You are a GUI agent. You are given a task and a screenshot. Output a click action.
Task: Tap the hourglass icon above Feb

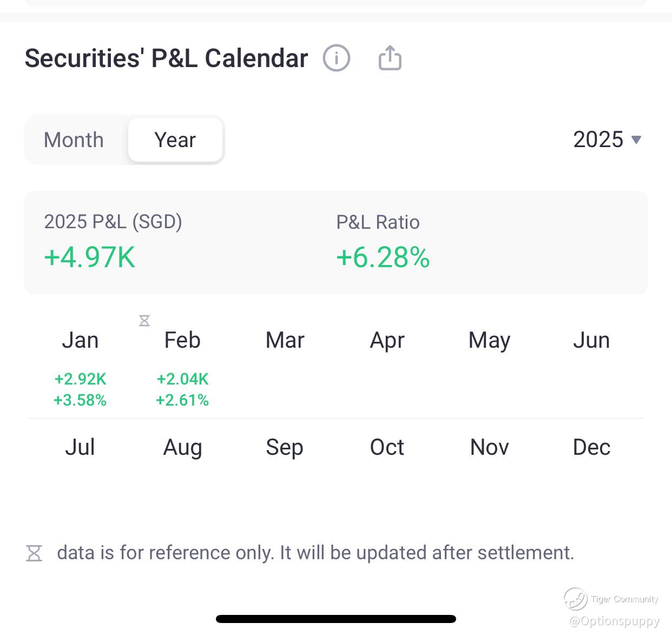[x=144, y=321]
